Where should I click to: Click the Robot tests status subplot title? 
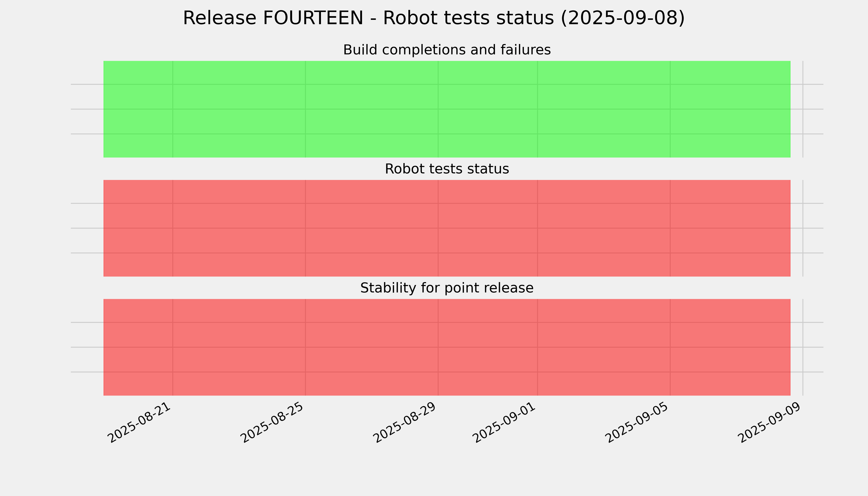tap(447, 169)
